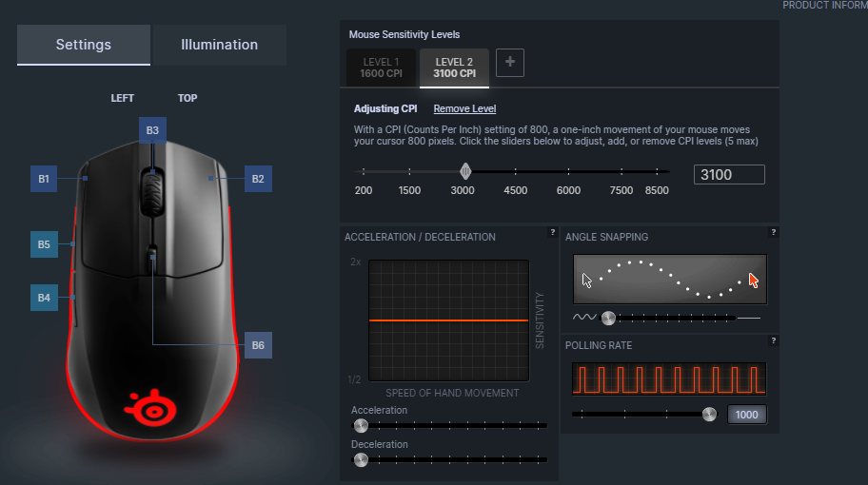Click the wavy line icon for angle snapping
Image resolution: width=868 pixels, height=485 pixels.
[584, 318]
